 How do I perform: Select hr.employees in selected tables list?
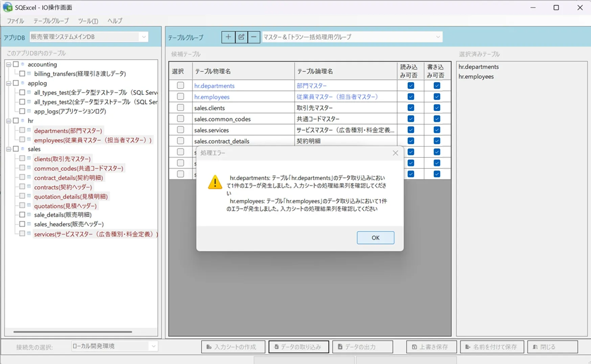476,76
